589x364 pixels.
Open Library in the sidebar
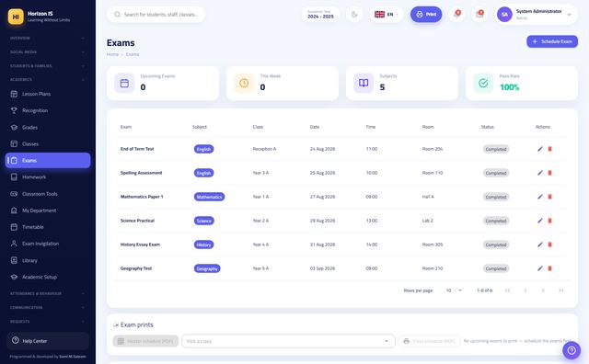click(48, 260)
